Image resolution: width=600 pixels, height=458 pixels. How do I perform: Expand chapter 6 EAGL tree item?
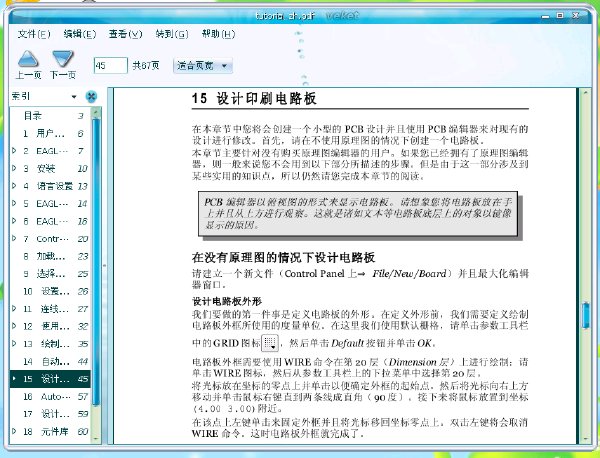click(14, 221)
